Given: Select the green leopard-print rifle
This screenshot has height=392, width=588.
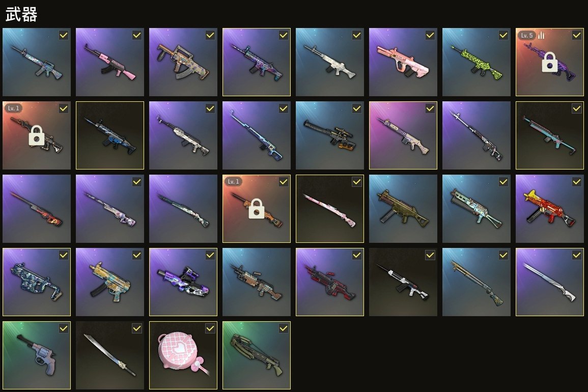Looking at the screenshot, I should (x=476, y=62).
